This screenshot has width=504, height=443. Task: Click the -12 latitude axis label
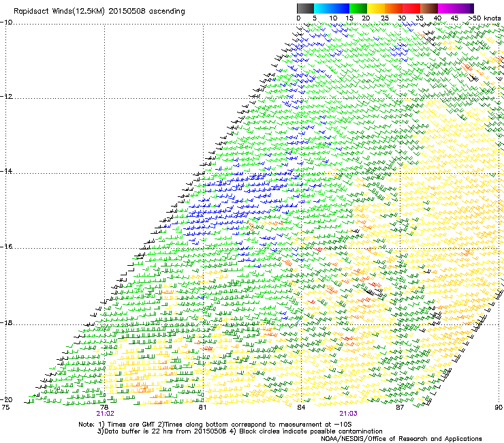point(6,97)
